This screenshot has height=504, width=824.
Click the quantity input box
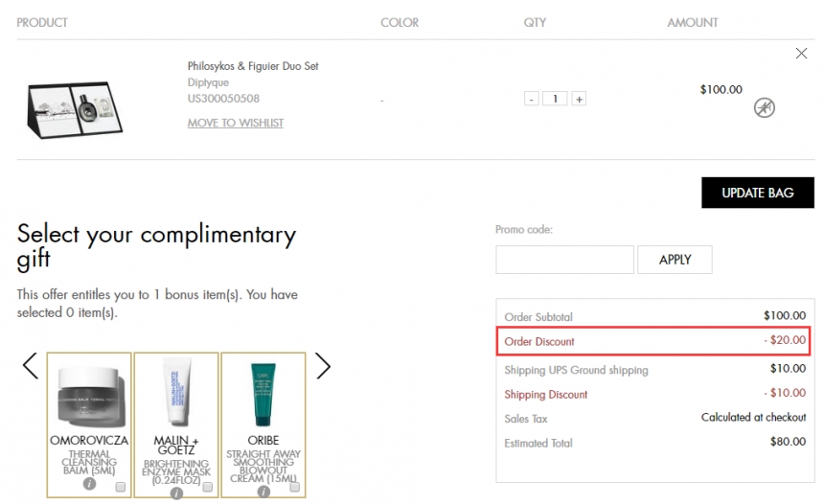pos(556,99)
